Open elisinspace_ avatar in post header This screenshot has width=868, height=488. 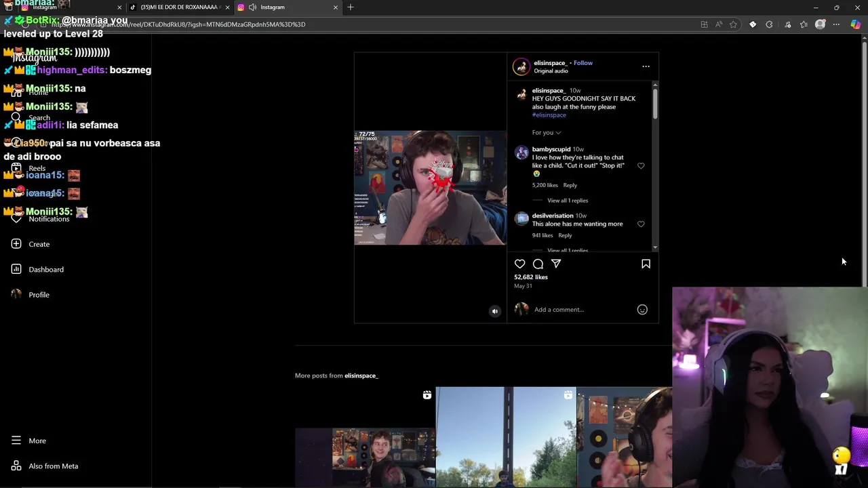521,66
